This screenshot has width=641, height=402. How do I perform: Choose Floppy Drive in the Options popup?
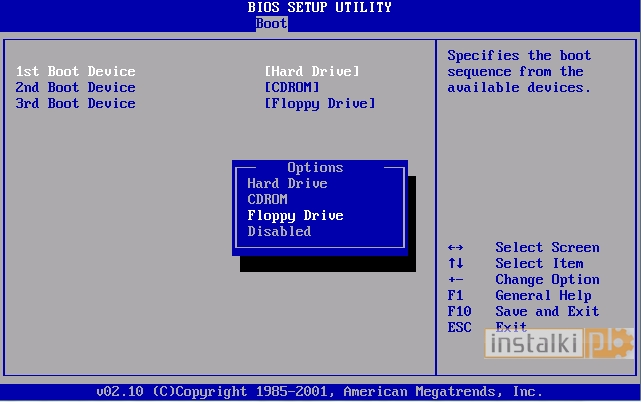point(295,216)
